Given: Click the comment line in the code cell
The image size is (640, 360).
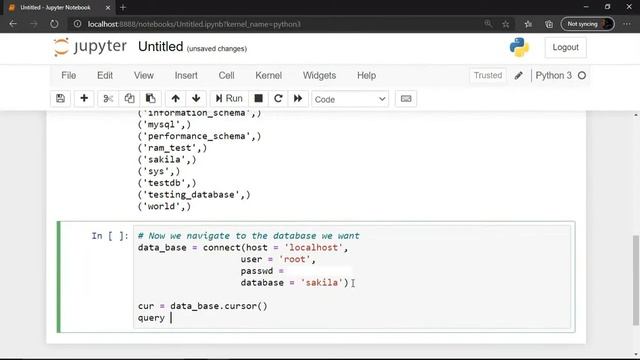Looking at the screenshot, I should 249,236.
